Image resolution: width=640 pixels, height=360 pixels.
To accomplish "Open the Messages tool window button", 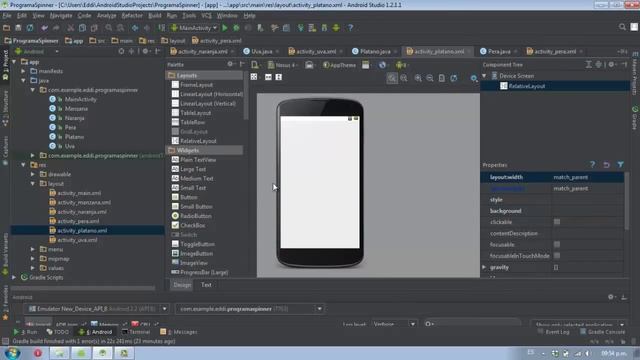I will click(x=179, y=332).
